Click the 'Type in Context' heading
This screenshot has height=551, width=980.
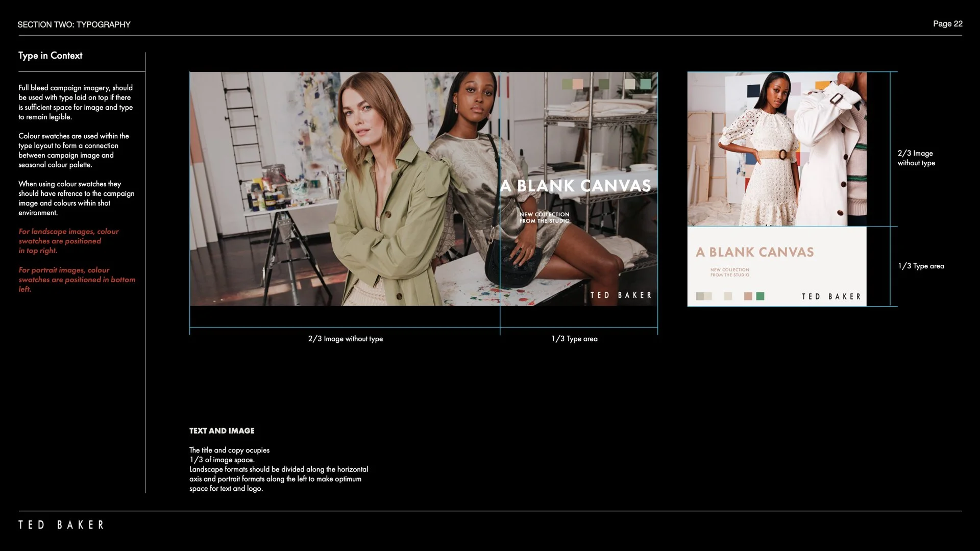click(x=50, y=56)
